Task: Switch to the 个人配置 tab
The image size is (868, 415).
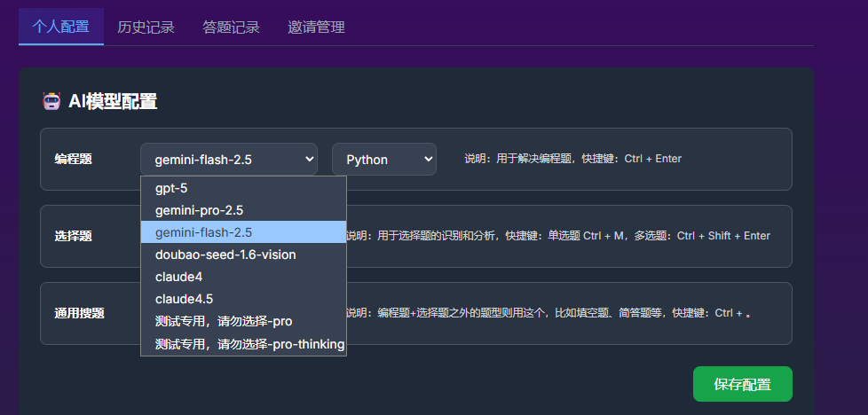Action: click(x=61, y=27)
